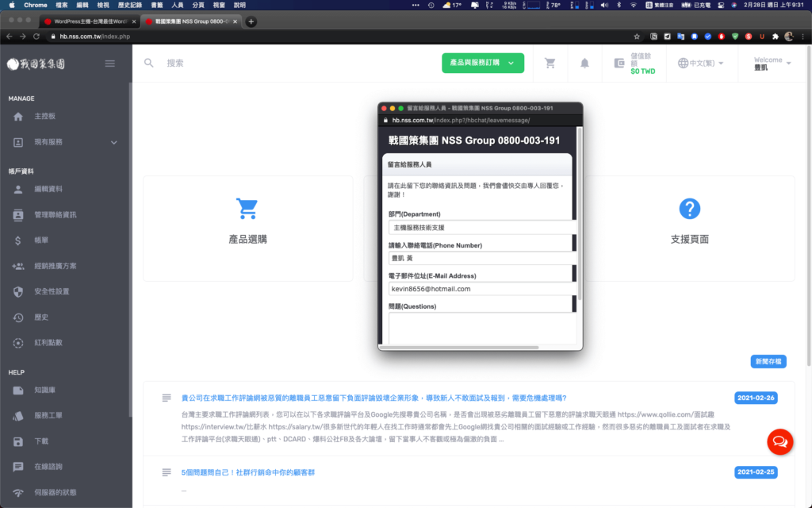Open Chrome menu in menu bar
This screenshot has height=508, width=812.
click(35, 6)
